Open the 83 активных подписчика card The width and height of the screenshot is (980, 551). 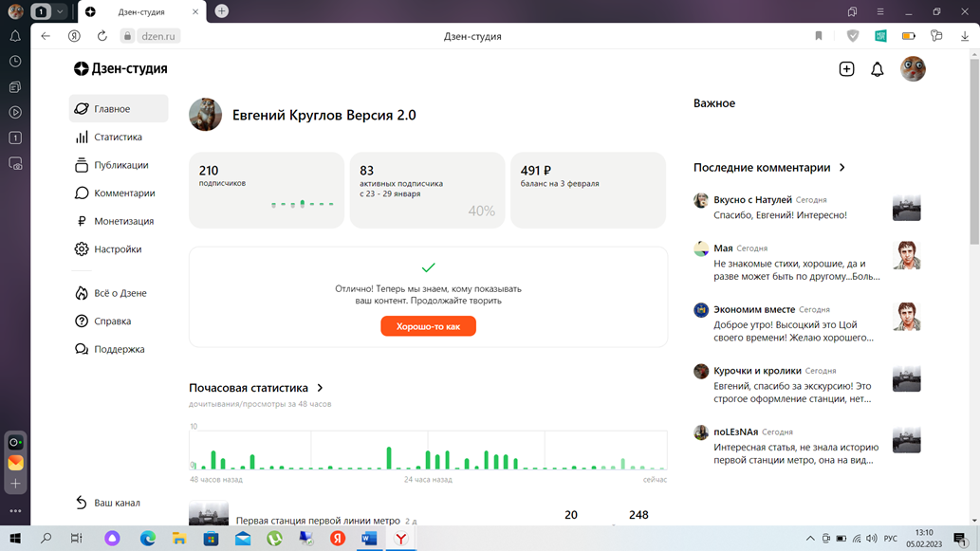427,190
